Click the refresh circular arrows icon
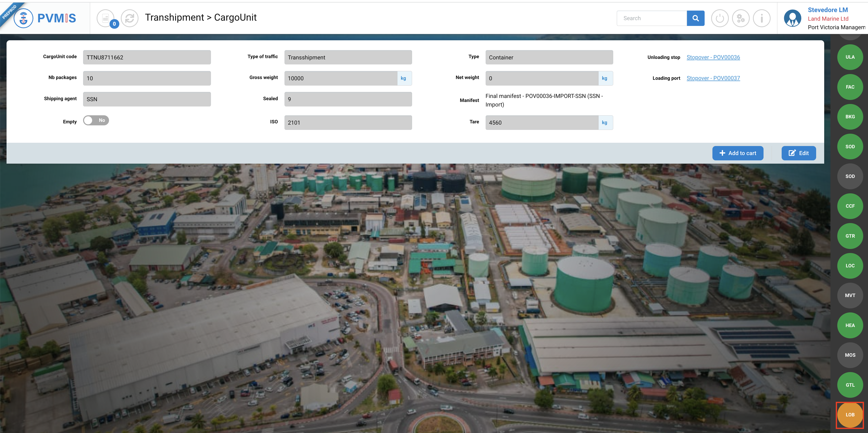Image resolution: width=868 pixels, height=433 pixels. tap(130, 18)
